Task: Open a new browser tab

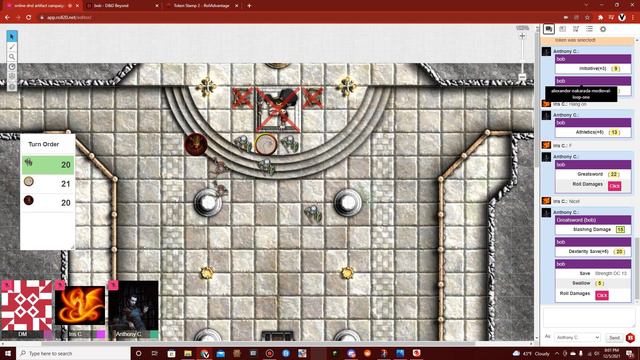Action: [249, 6]
